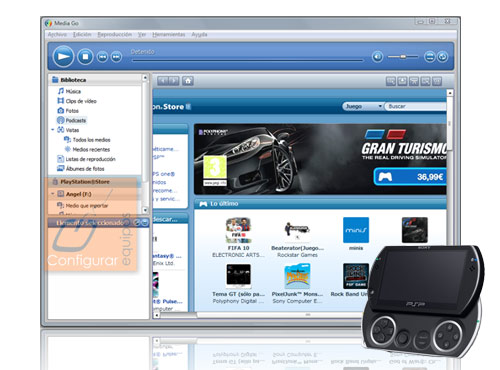Click the fourth right-side toolbar icon
Screen dimensions: 500x370
tap(425, 81)
